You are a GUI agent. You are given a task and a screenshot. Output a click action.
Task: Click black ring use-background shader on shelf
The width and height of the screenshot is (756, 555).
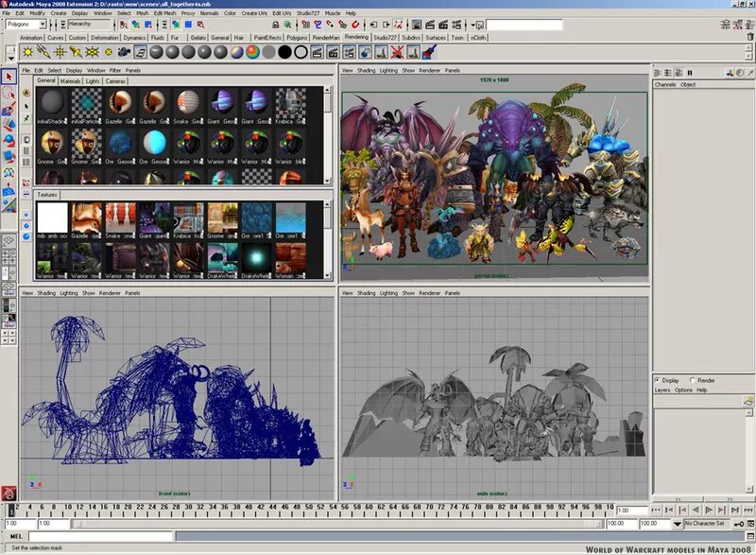[x=301, y=52]
